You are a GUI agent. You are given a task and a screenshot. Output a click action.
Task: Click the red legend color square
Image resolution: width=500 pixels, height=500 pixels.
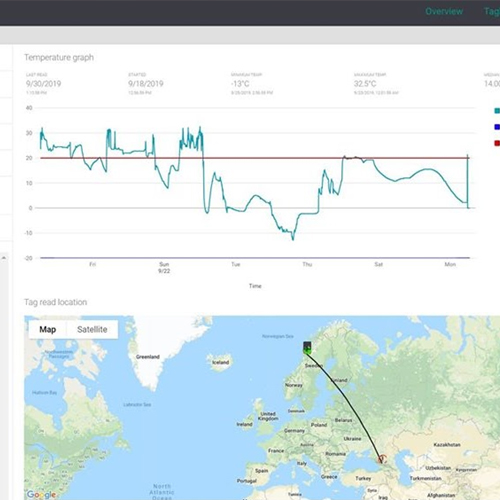pyautogui.click(x=497, y=143)
